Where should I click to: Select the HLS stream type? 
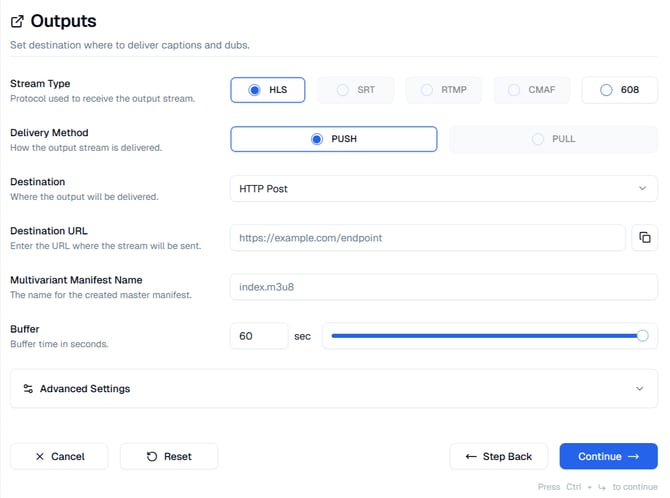point(267,90)
